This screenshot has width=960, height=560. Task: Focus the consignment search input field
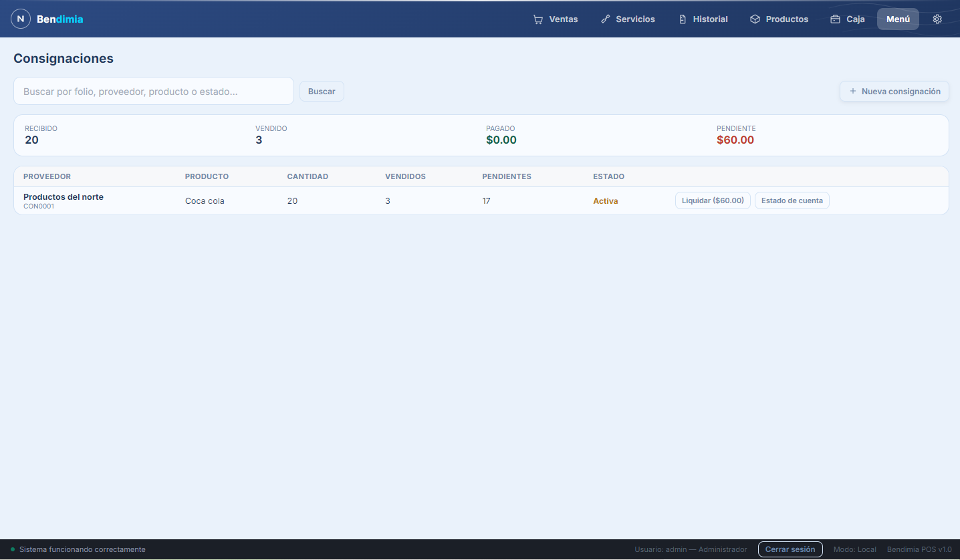pos(154,92)
